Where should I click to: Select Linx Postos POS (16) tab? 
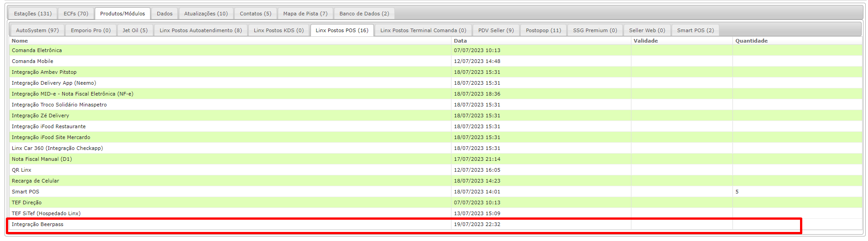click(x=342, y=30)
